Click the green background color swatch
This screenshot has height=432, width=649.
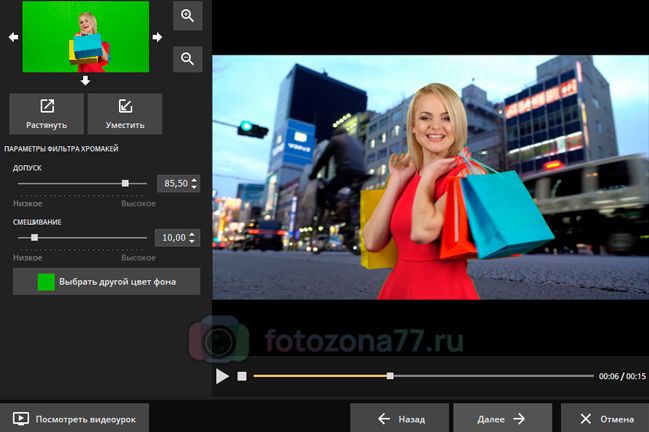pos(46,282)
